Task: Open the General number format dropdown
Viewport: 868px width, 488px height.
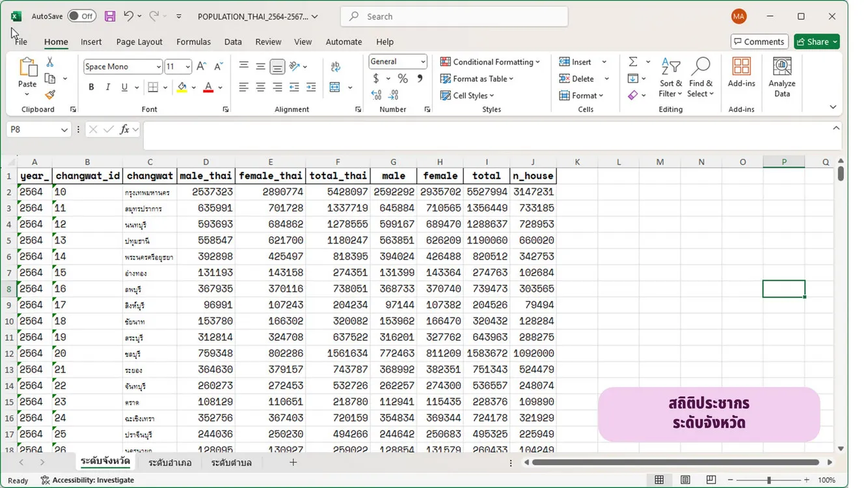Action: point(423,62)
